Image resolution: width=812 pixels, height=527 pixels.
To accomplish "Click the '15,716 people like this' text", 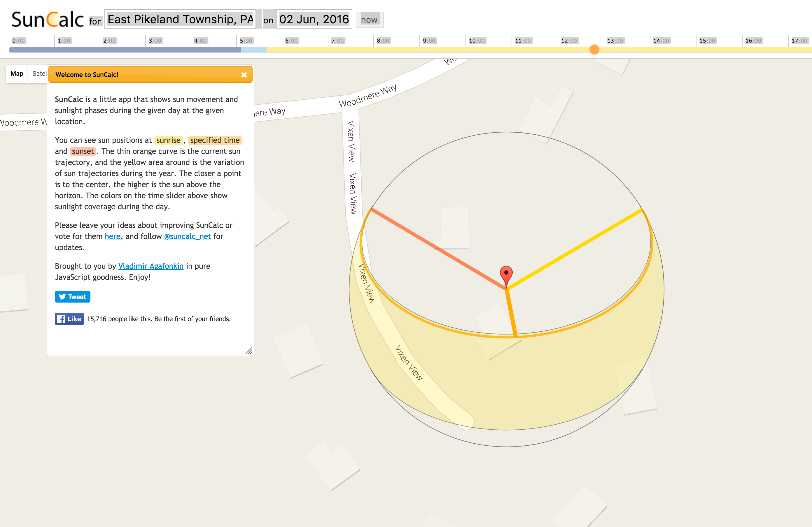I will (159, 319).
